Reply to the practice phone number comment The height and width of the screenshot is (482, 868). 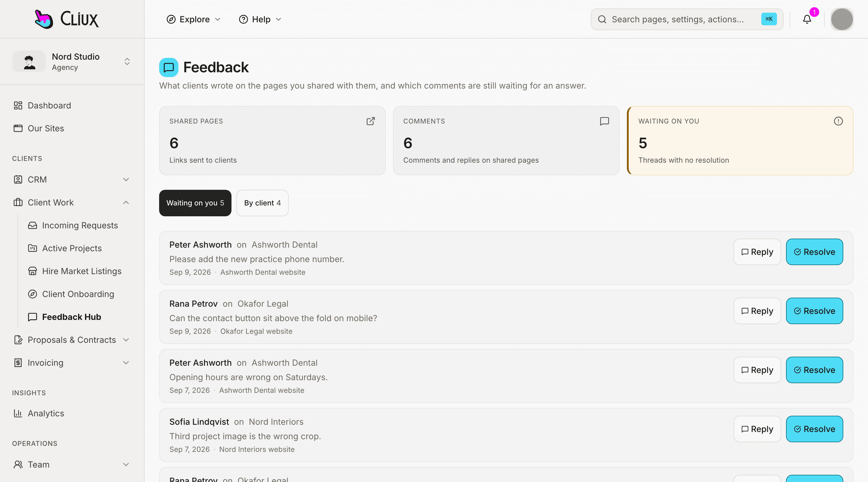757,252
